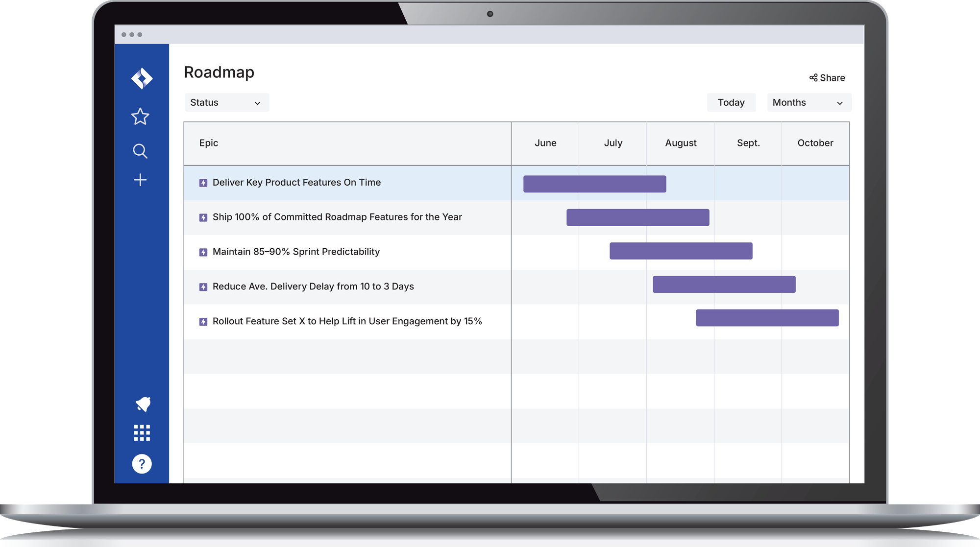Switch to the Epic column header
This screenshot has height=547, width=980.
[208, 143]
